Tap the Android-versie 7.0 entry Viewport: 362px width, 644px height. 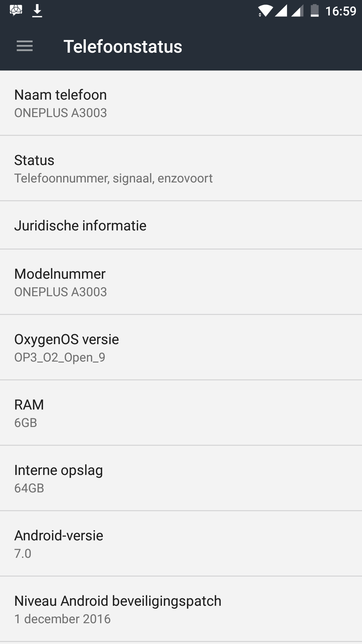[181, 544]
